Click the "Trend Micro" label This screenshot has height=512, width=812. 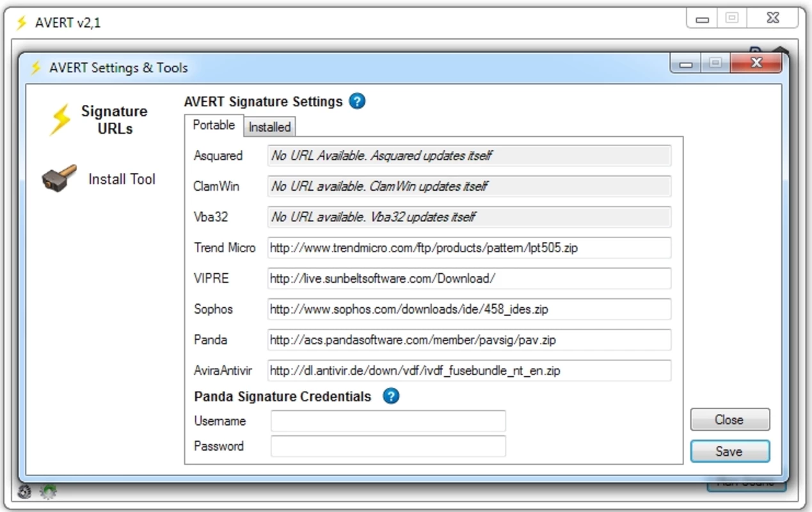[x=225, y=248]
